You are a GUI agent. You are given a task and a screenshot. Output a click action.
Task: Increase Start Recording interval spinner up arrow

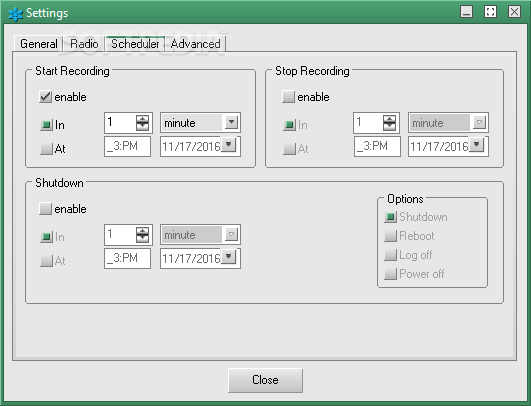142,119
